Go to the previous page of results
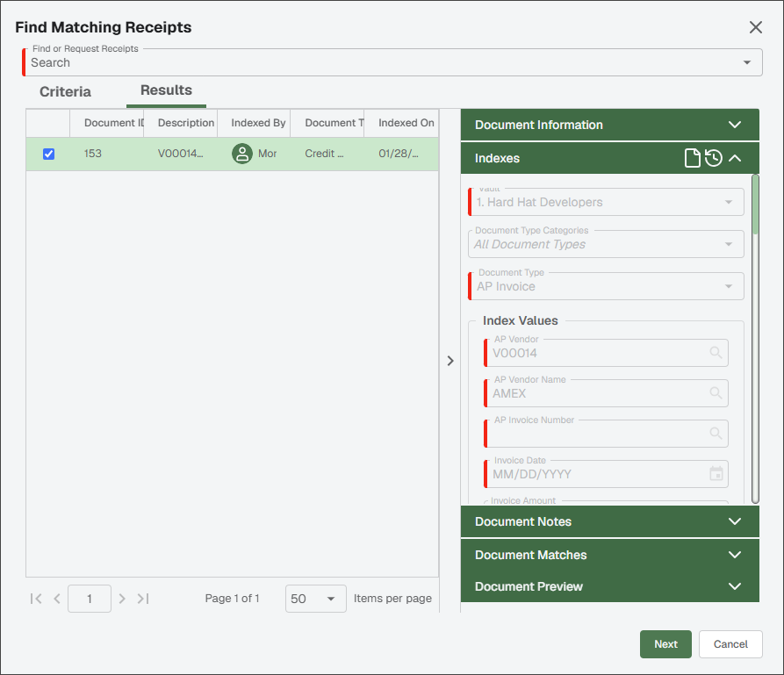Viewport: 784px width, 675px height. point(57,599)
